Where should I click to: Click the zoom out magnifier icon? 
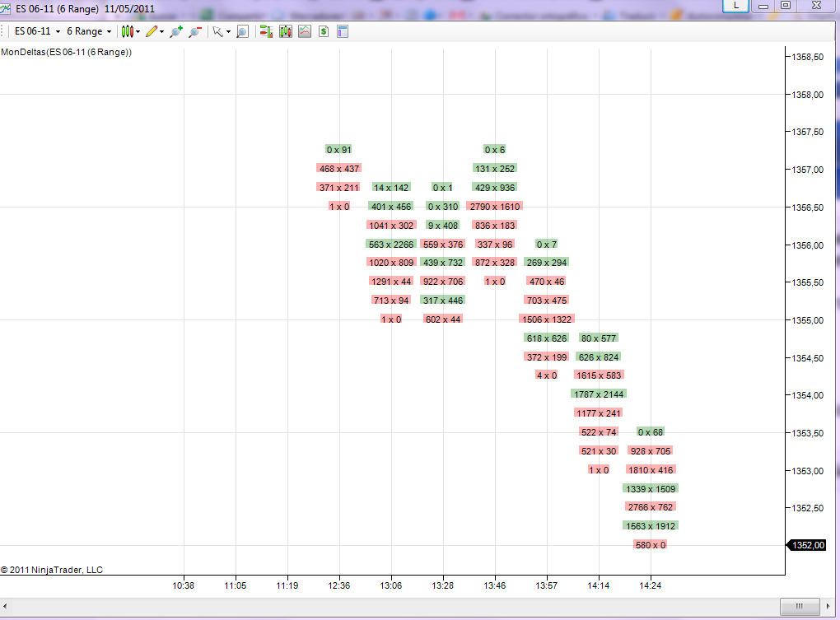195,31
